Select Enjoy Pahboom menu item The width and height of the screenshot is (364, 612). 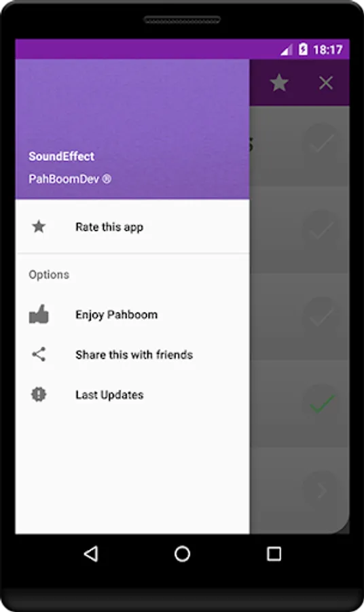coord(132,315)
